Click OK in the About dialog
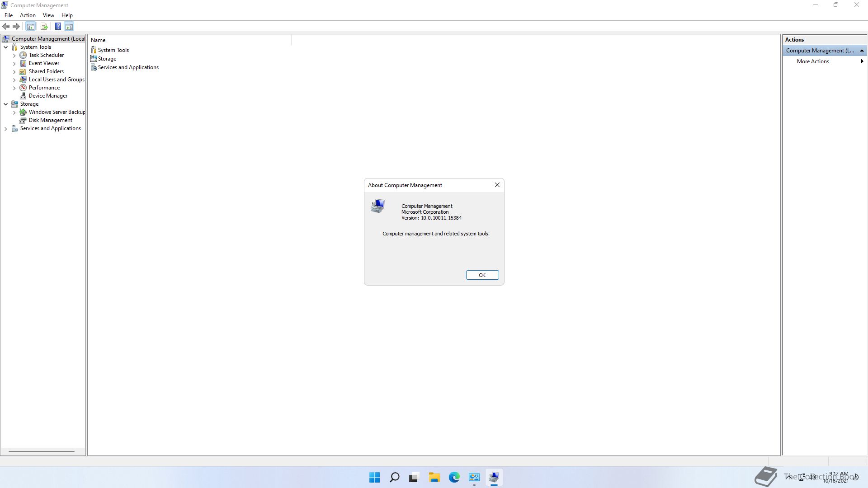Screen dimensions: 868x488 pyautogui.click(x=482, y=275)
